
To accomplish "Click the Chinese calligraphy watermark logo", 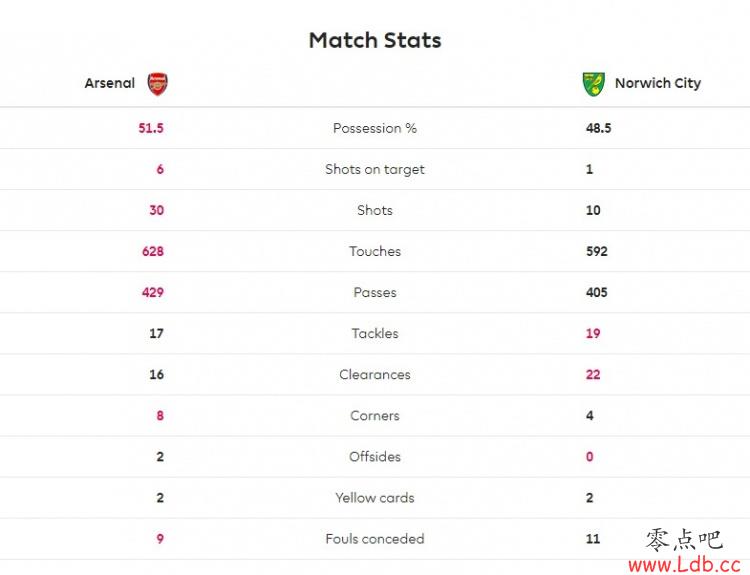I will (684, 540).
